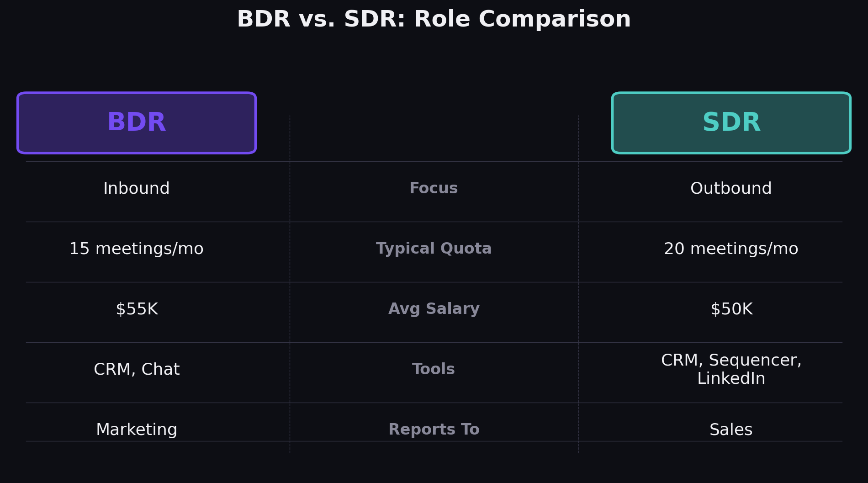Select the SDR role badge
The image size is (868, 483).
coord(731,122)
